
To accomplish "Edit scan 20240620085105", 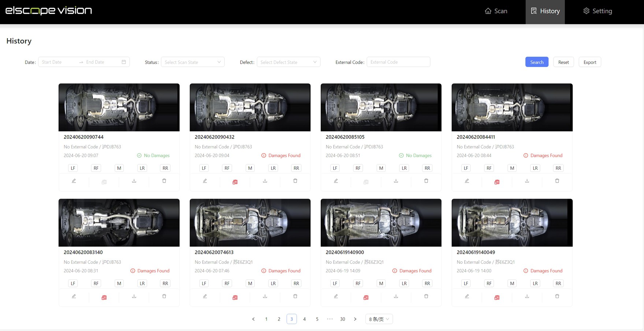I will 336,181.
